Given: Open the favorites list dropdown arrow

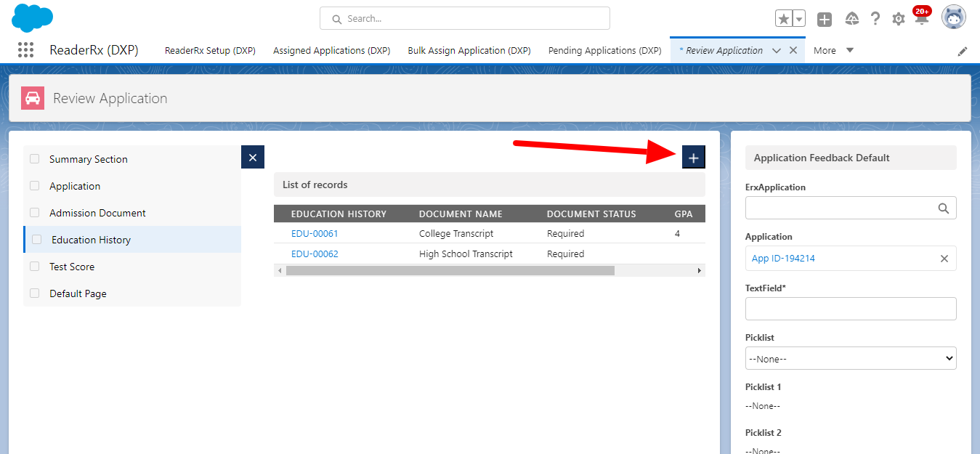Looking at the screenshot, I should (799, 19).
